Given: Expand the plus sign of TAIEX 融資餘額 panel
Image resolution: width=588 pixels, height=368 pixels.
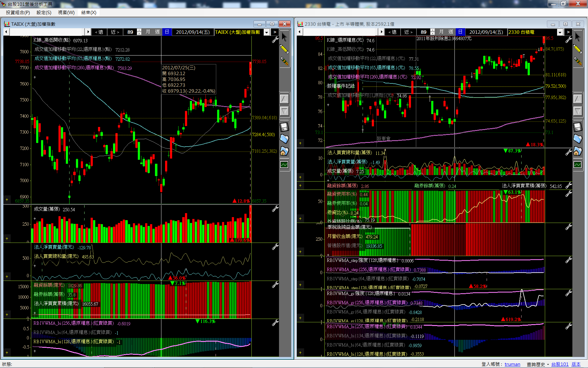Looking at the screenshot, I should [7, 314].
